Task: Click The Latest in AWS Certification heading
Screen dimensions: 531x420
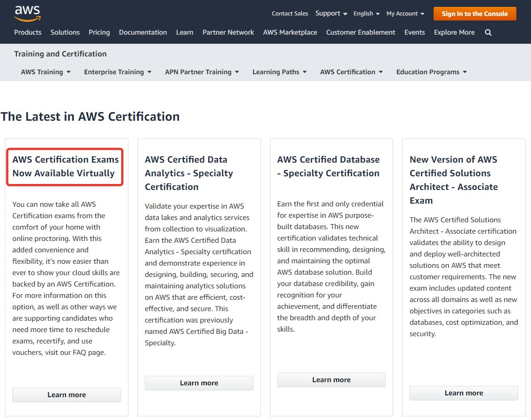Action: click(x=90, y=117)
